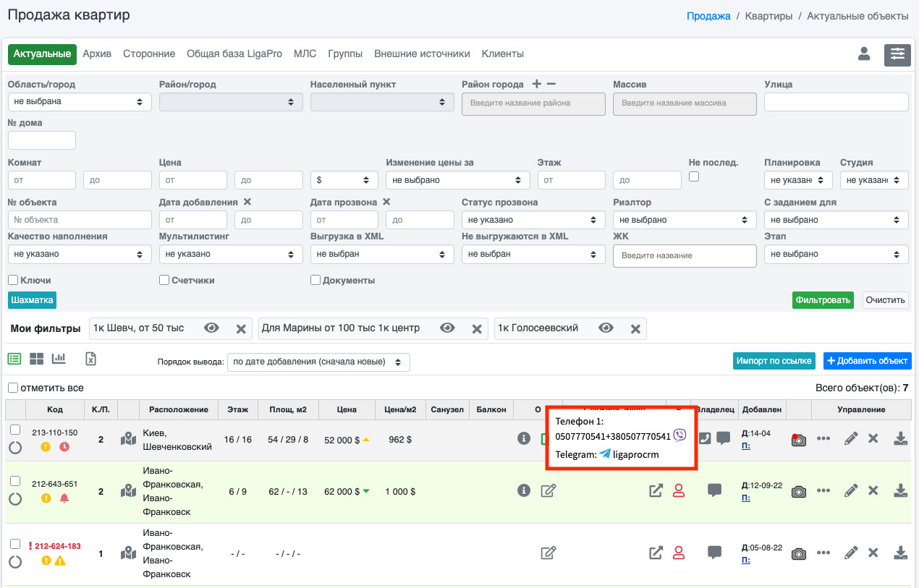Click the filter settings sliders icon
The height and width of the screenshot is (588, 919).
pyautogui.click(x=897, y=54)
